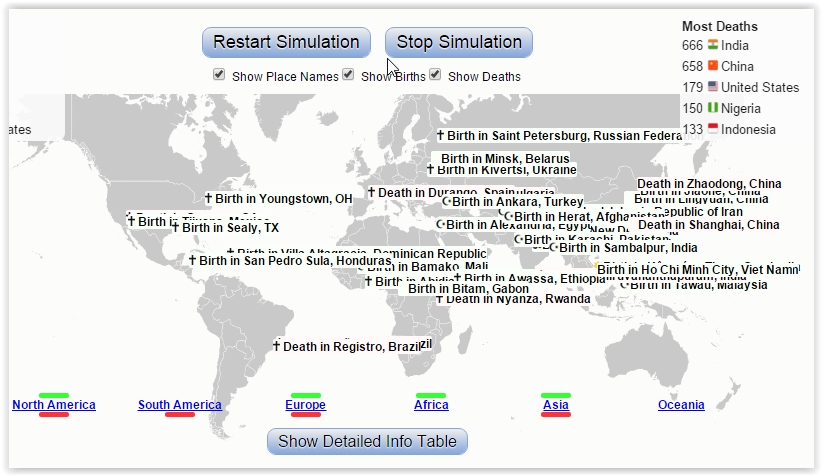
Task: Click the cross marker beside Birth in Saint Petersburg
Action: pos(440,135)
